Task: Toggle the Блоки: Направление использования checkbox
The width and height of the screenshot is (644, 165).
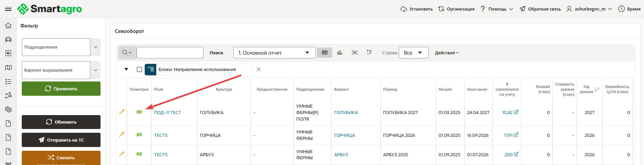Action: (x=139, y=69)
